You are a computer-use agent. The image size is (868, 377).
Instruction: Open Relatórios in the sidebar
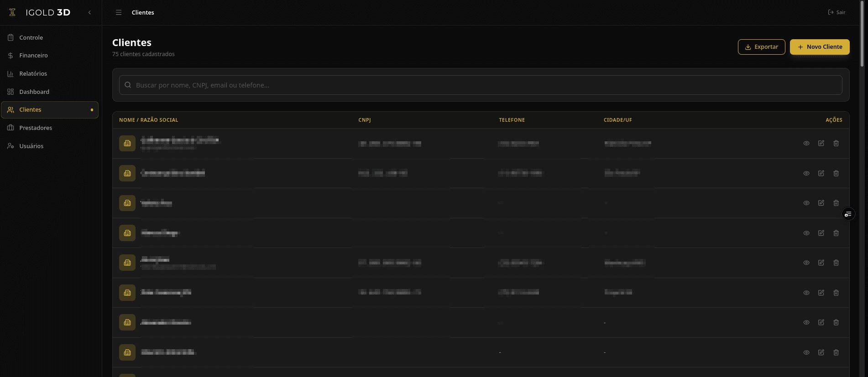pos(50,73)
